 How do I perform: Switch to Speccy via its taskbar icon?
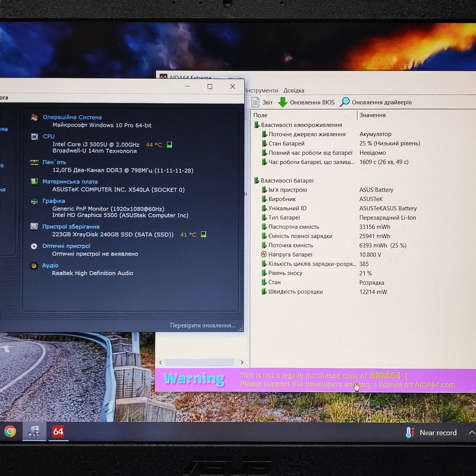click(34, 431)
